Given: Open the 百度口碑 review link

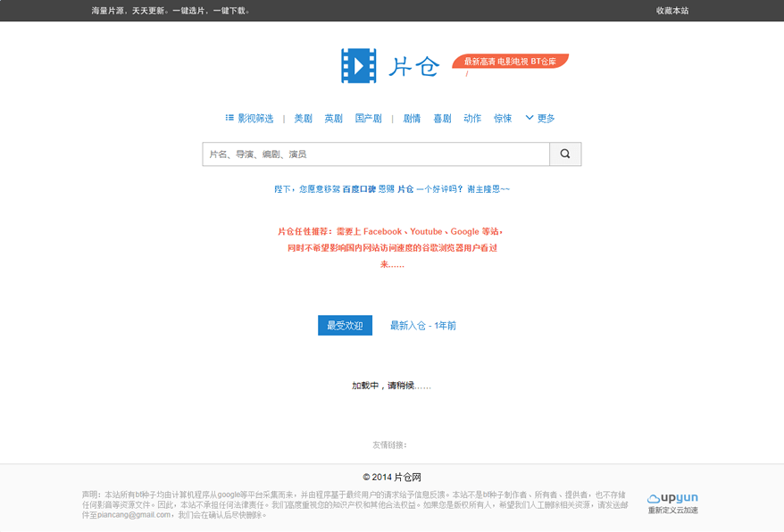Looking at the screenshot, I should (x=359, y=189).
